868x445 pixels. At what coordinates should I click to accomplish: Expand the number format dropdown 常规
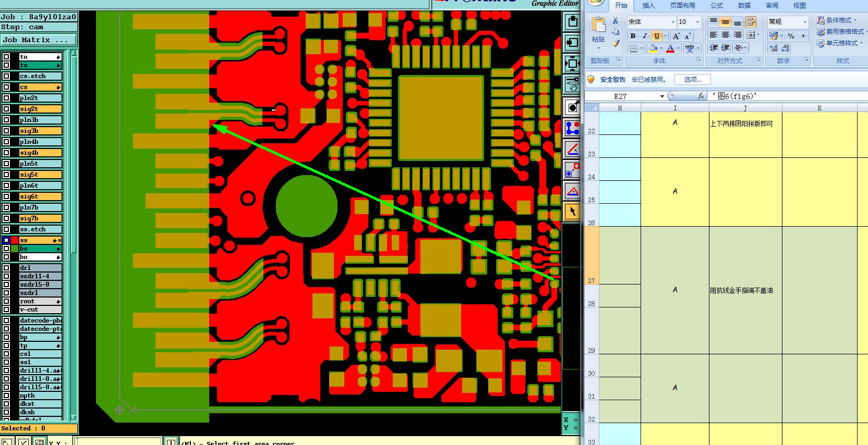coord(805,22)
